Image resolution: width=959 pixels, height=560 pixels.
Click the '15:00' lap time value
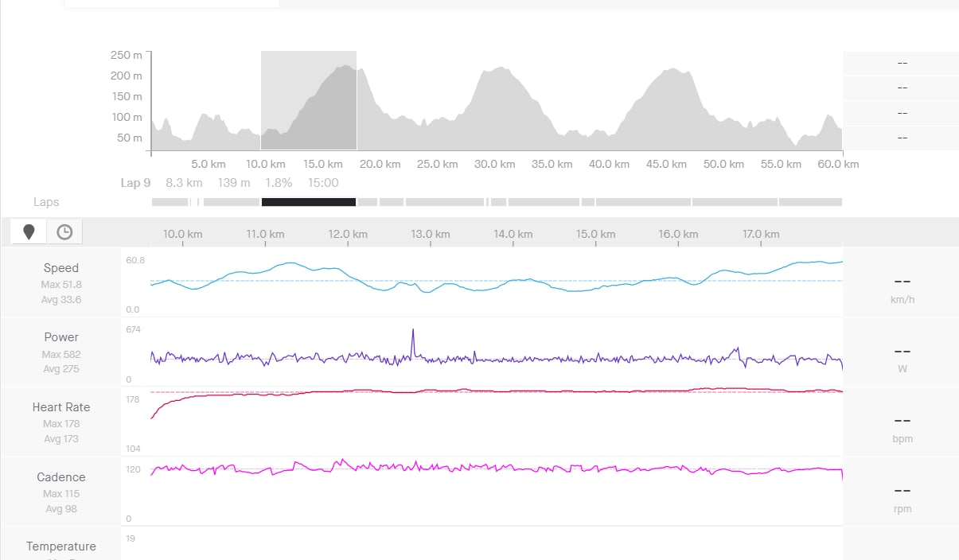click(323, 183)
